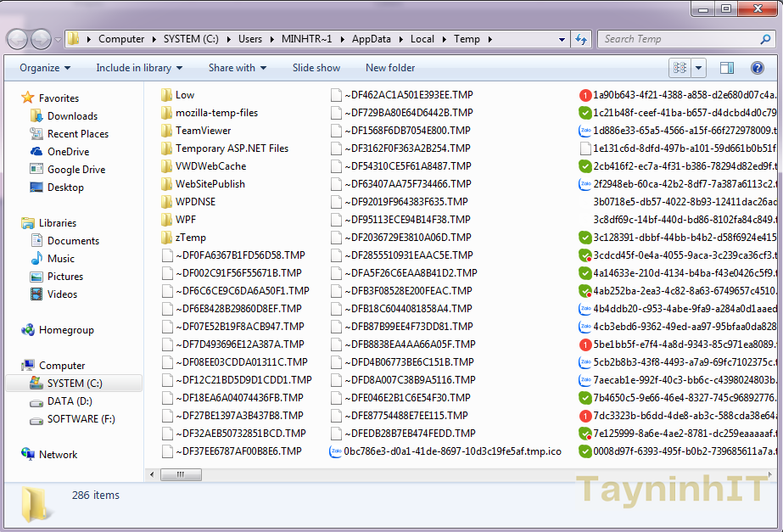Click the New folder button
Image resolution: width=783 pixels, height=532 pixels.
coord(390,68)
